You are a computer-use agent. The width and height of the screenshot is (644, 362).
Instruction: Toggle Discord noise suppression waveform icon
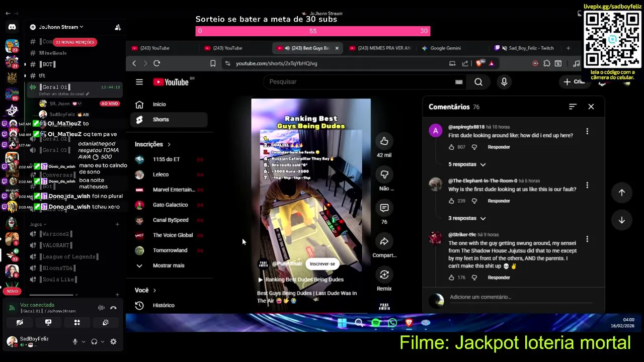(101, 308)
